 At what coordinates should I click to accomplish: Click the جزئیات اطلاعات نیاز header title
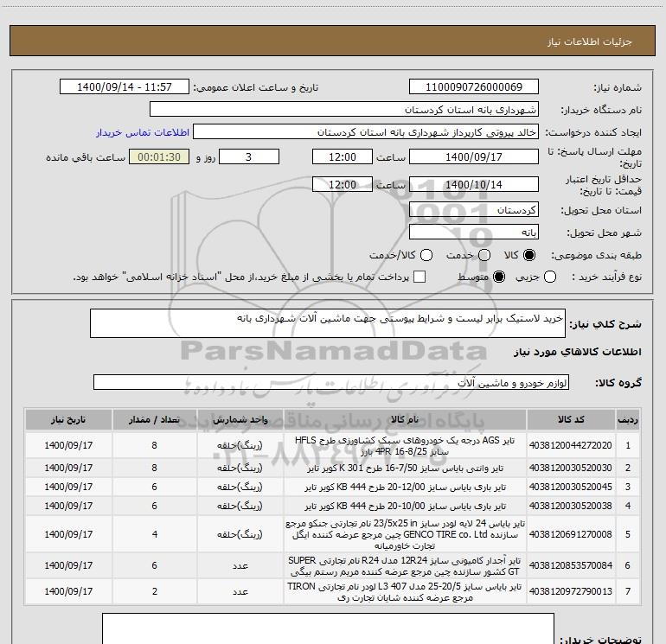coord(590,41)
